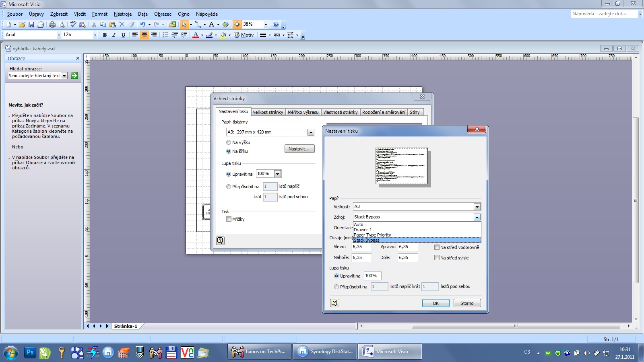Select Přizpůsobit na radio in Nastavení tisku
This screenshot has width=644, height=362.
[336, 287]
